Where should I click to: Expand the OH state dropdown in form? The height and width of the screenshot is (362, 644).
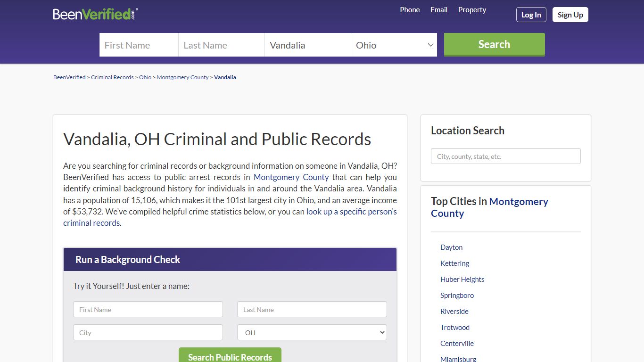[312, 332]
